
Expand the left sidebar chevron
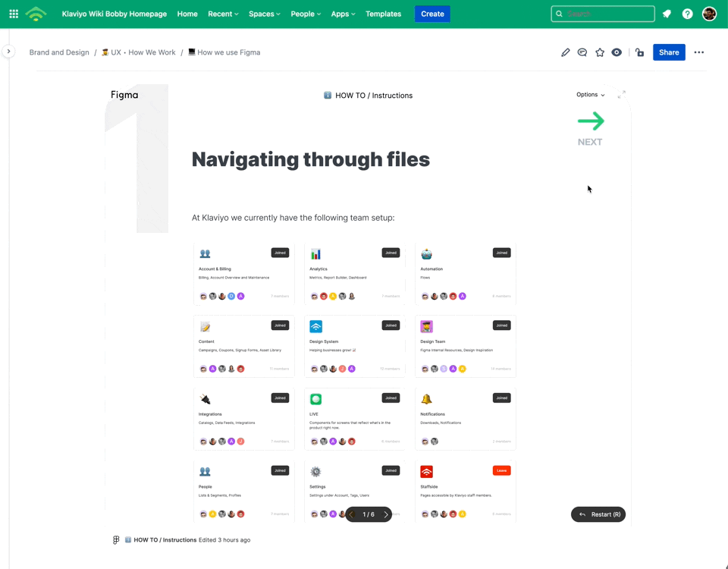8,52
